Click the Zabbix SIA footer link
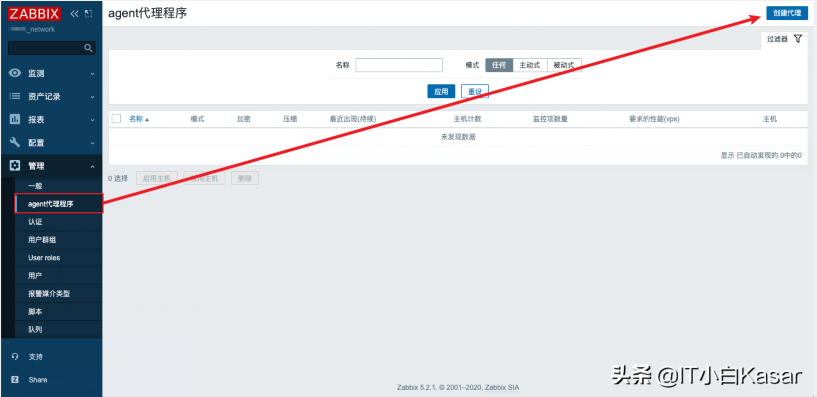Image resolution: width=817 pixels, height=397 pixels. 502,388
